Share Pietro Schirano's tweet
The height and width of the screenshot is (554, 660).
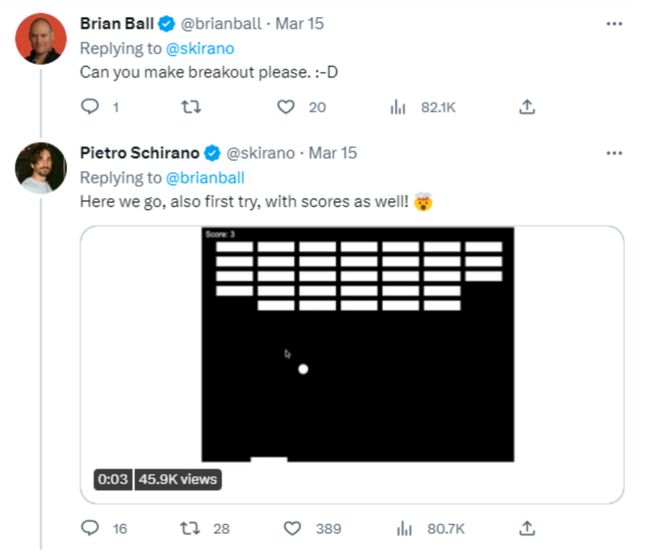point(528,528)
